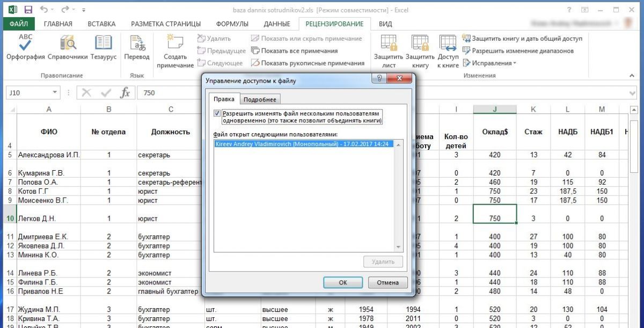Click the Redo arrow in quick access toolbar
The image size is (644, 328).
coord(65,10)
